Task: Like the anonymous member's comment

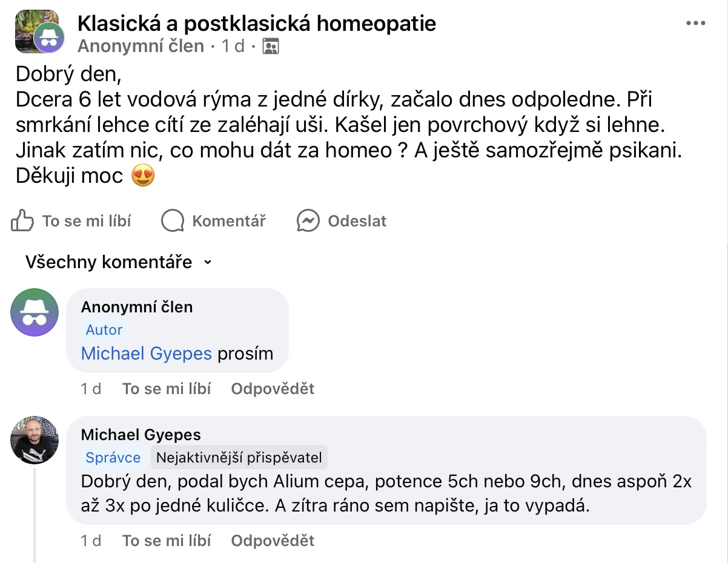Action: 167,389
